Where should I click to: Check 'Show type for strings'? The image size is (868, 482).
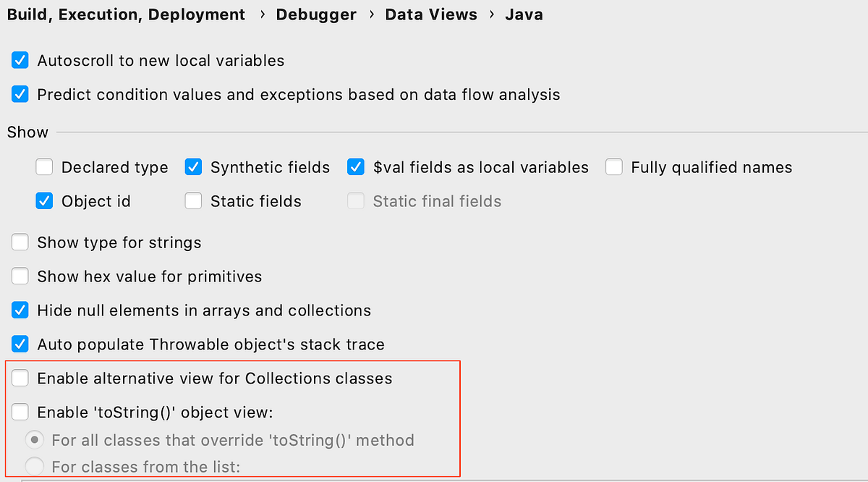pyautogui.click(x=20, y=242)
